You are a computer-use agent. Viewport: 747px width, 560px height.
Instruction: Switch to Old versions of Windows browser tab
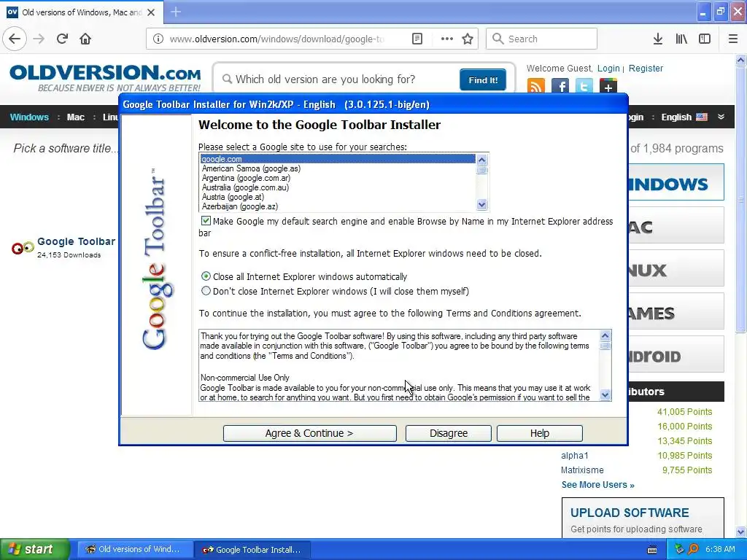(82, 12)
